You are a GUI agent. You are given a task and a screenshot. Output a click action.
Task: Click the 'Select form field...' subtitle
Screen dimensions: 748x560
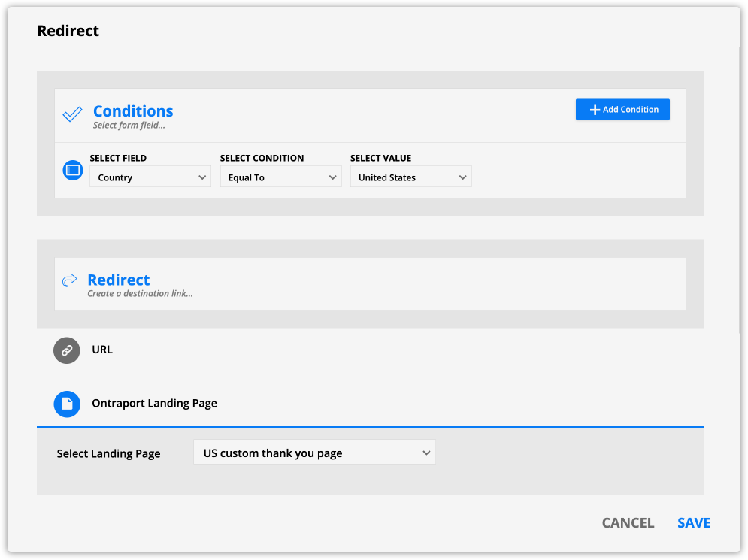tap(129, 126)
